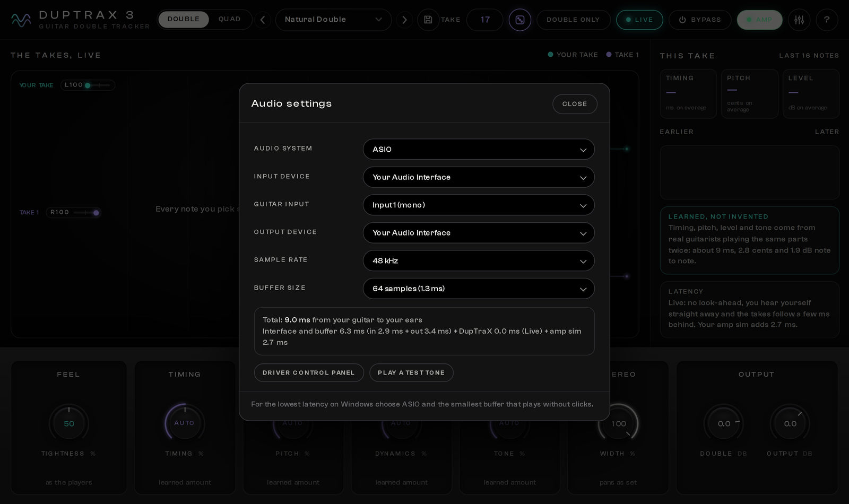Roll a new take with dice icon
Viewport: 849px width, 504px height.
(519, 20)
